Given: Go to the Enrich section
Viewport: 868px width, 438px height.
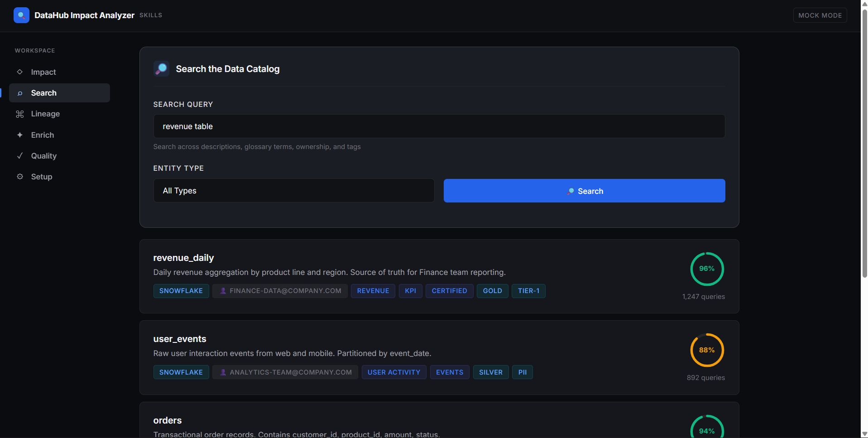Looking at the screenshot, I should (59, 135).
